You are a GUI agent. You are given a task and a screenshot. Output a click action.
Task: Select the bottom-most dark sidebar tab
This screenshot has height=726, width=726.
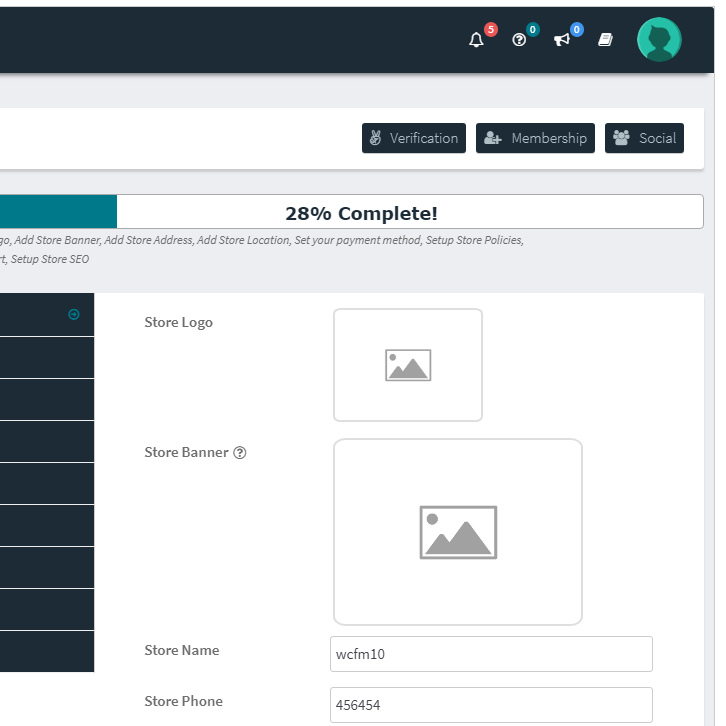47,651
